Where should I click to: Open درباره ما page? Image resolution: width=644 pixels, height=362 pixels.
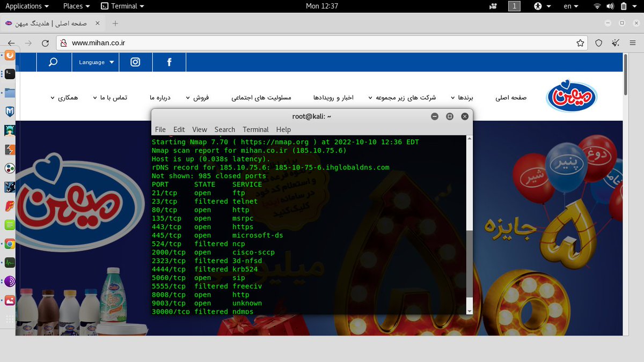pyautogui.click(x=160, y=98)
